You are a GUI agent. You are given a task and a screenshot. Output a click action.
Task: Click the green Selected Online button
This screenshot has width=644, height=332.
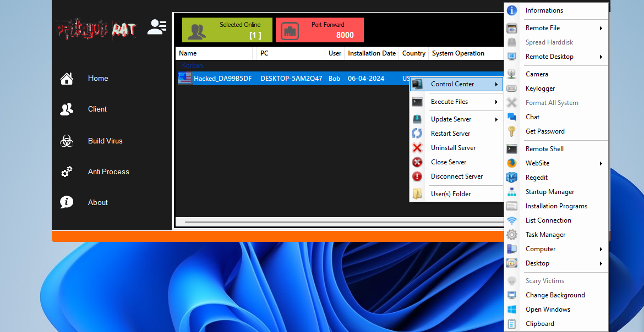coord(227,30)
